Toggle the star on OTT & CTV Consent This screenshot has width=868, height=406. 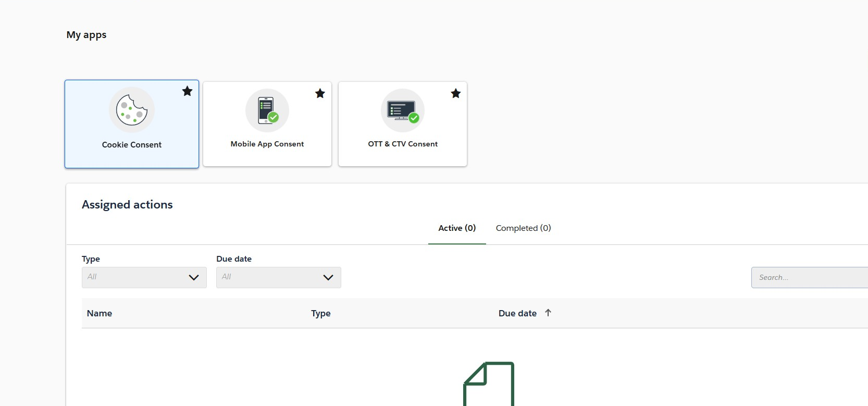tap(456, 93)
